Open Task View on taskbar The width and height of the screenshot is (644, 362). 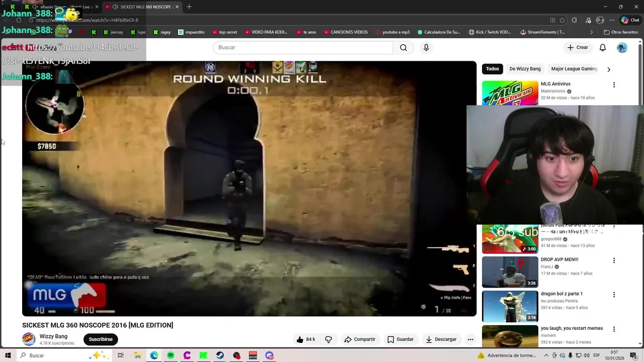121,355
